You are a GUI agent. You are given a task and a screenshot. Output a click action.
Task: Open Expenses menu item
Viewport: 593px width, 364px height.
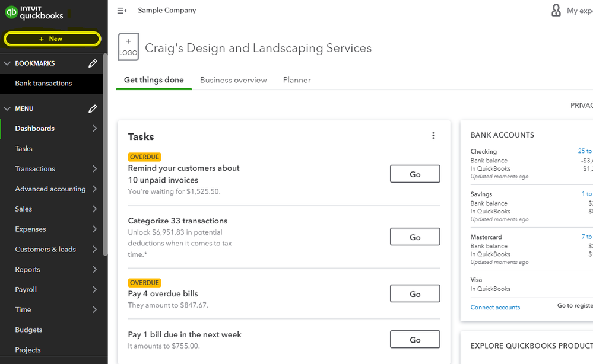tap(30, 229)
